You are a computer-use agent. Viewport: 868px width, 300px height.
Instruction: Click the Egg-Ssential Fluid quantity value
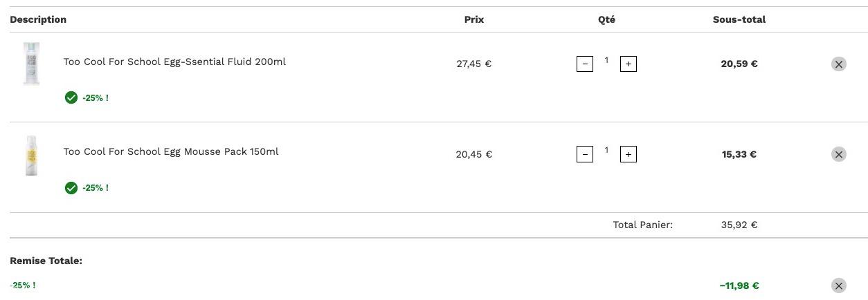click(606, 60)
